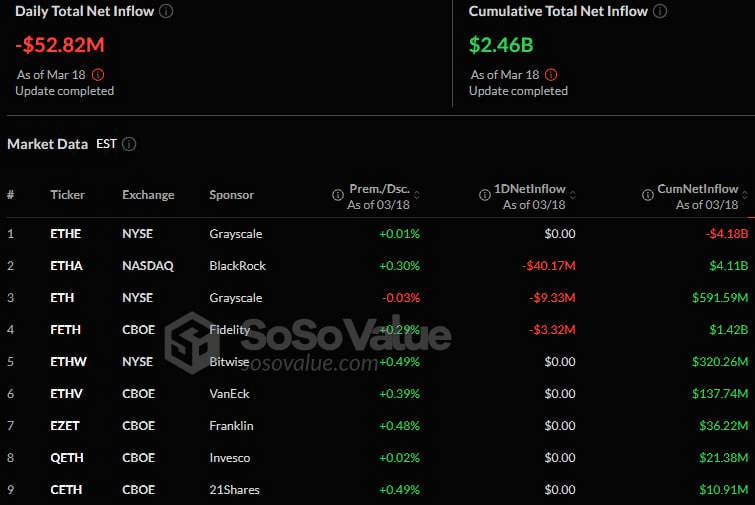The width and height of the screenshot is (755, 505).
Task: Click red info icon under Cumulative inflow date
Action: pyautogui.click(x=551, y=75)
